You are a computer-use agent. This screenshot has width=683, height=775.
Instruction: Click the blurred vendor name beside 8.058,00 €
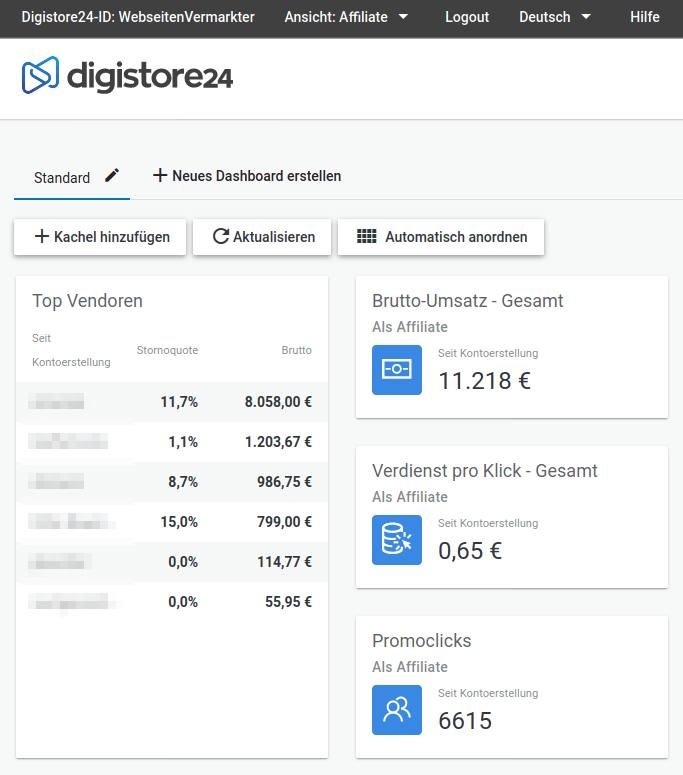pyautogui.click(x=56, y=401)
